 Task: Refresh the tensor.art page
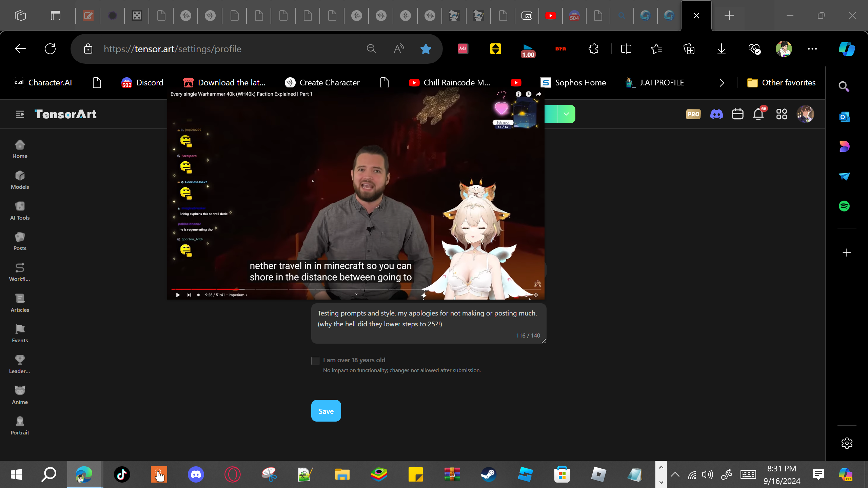pos(50,49)
